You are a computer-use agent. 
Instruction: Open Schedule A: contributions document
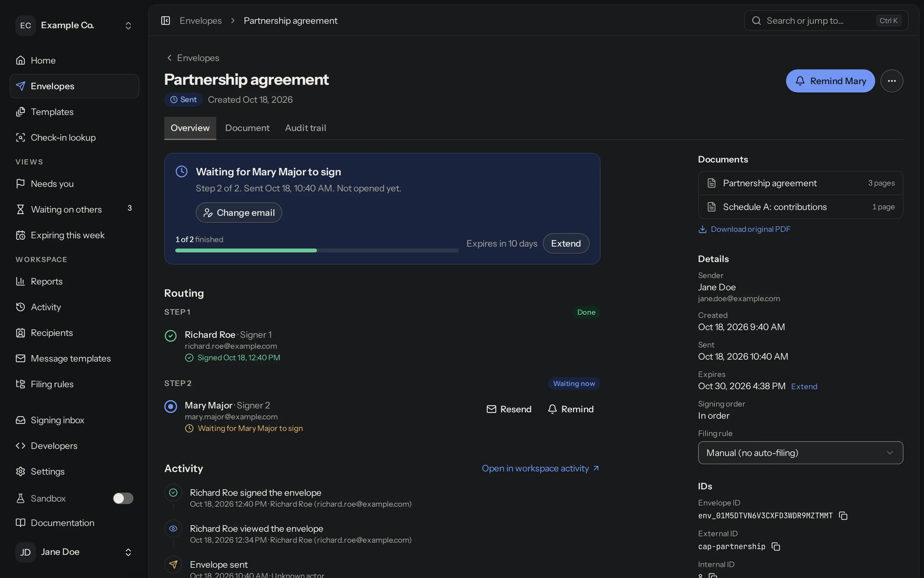pos(800,207)
